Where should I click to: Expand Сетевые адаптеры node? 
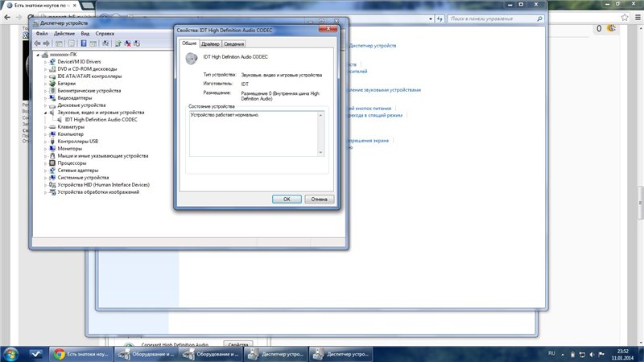[45, 171]
